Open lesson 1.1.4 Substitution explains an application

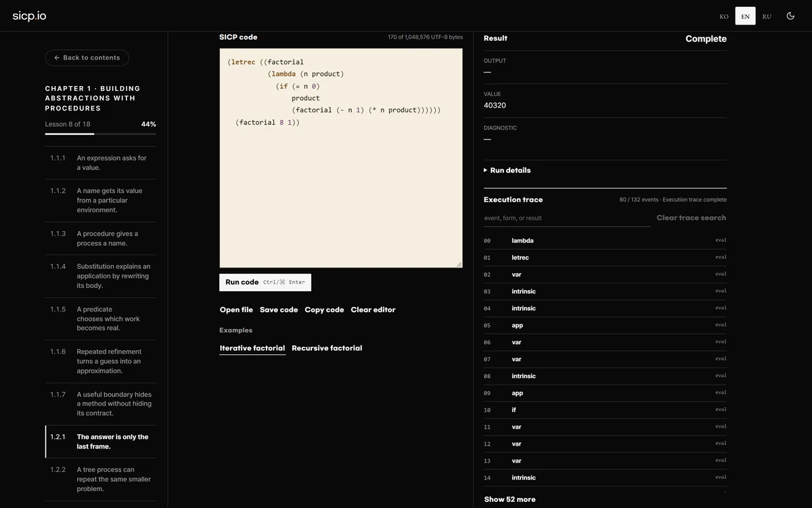click(101, 276)
